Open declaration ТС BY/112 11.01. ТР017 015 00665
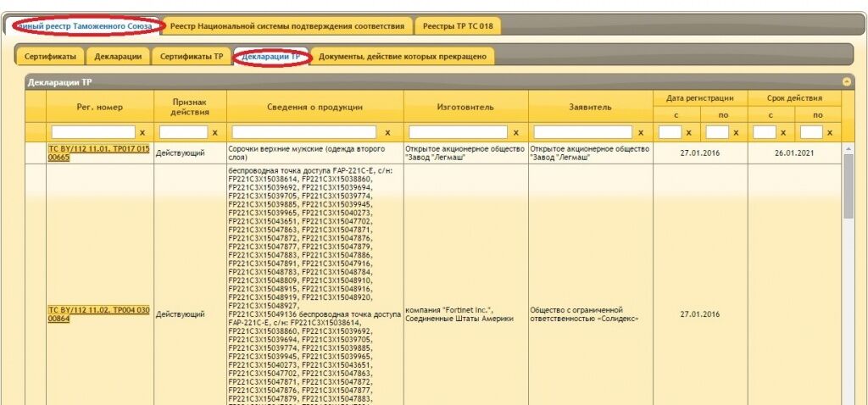Screen dimensions: 868x405 (x=98, y=153)
